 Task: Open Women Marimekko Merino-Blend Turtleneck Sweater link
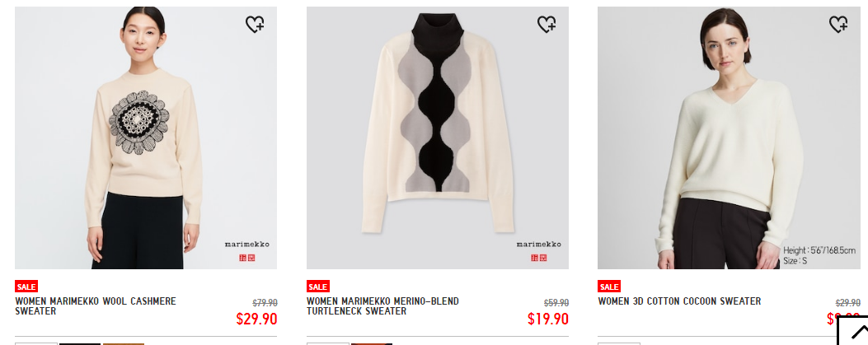382,306
